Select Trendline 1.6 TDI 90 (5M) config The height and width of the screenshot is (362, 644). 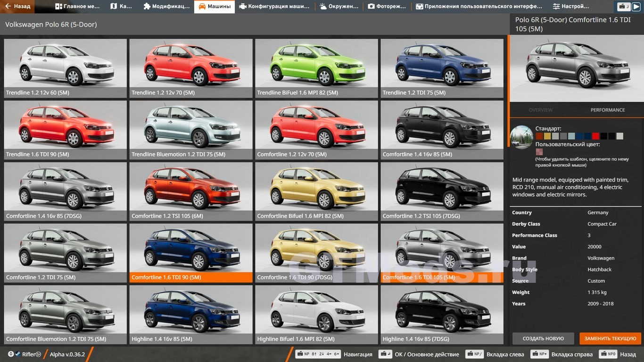tap(66, 130)
